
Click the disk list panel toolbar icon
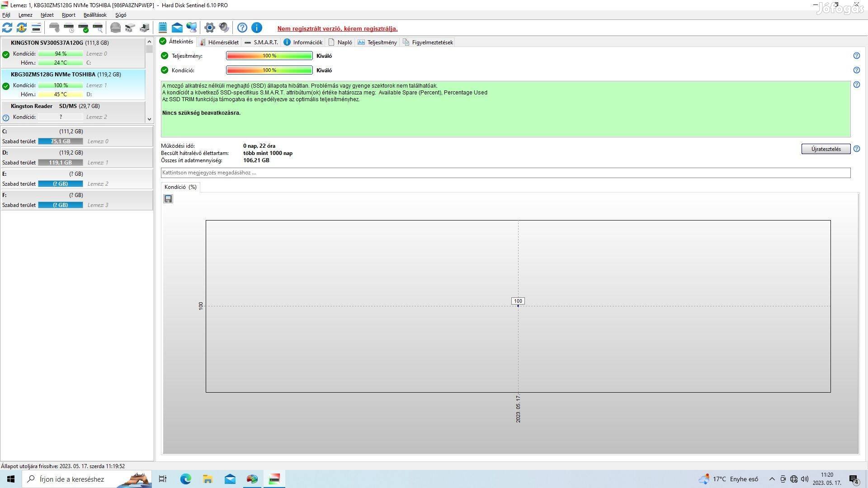[x=36, y=28]
